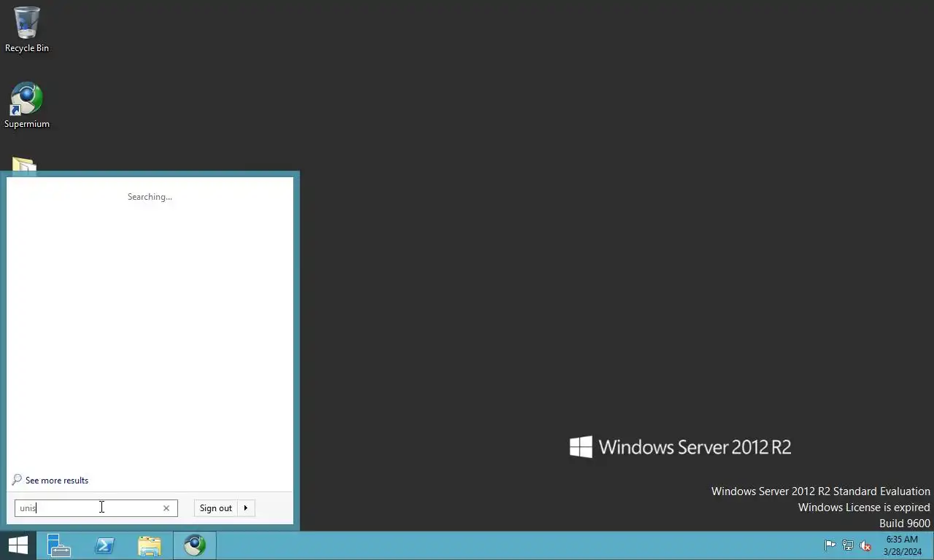The width and height of the screenshot is (934, 560).
Task: Click the network status tray icon
Action: coord(848,545)
